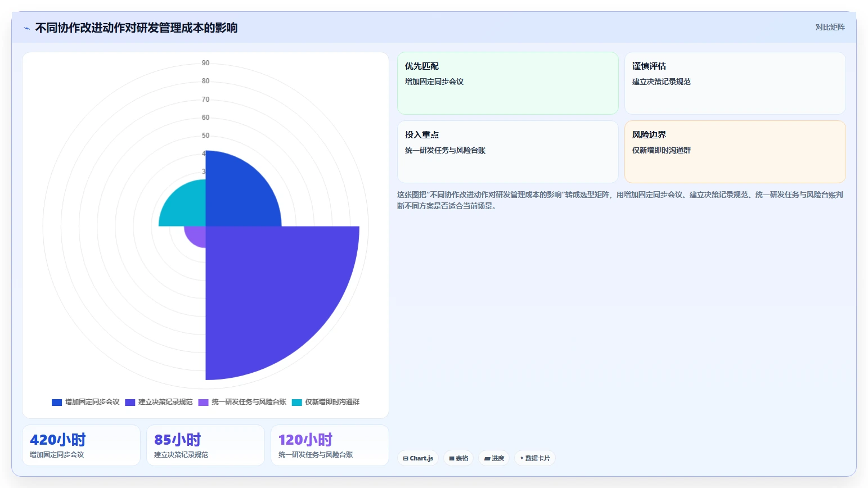Viewport: 868px width, 488px height.
Task: Click the page title 不同协作改进动作对研发管理成本的影响
Action: point(136,28)
